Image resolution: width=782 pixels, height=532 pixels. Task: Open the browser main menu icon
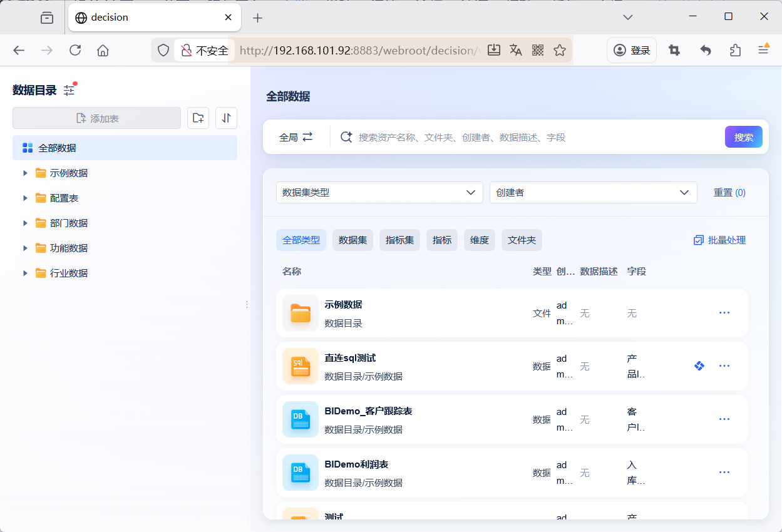coord(764,49)
